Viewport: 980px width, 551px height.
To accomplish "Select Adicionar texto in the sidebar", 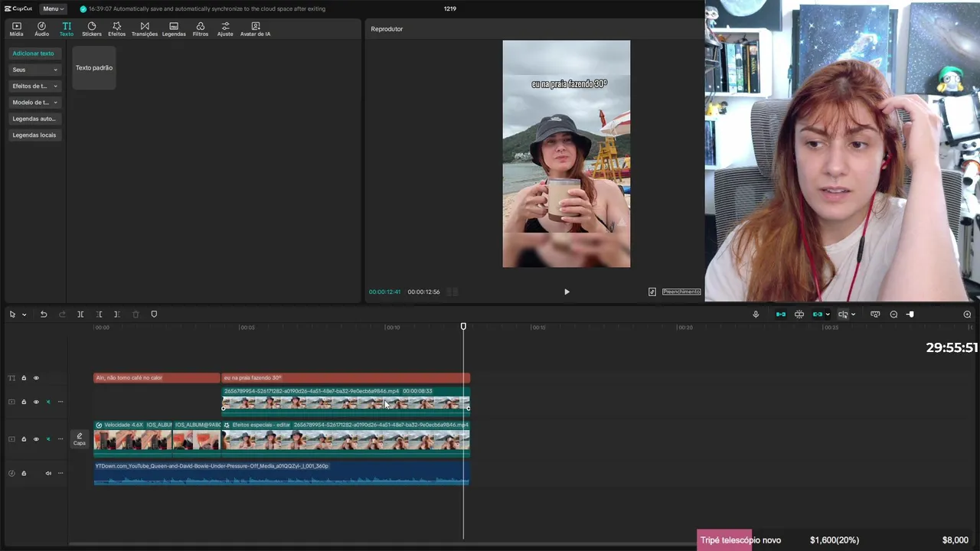I will point(33,54).
